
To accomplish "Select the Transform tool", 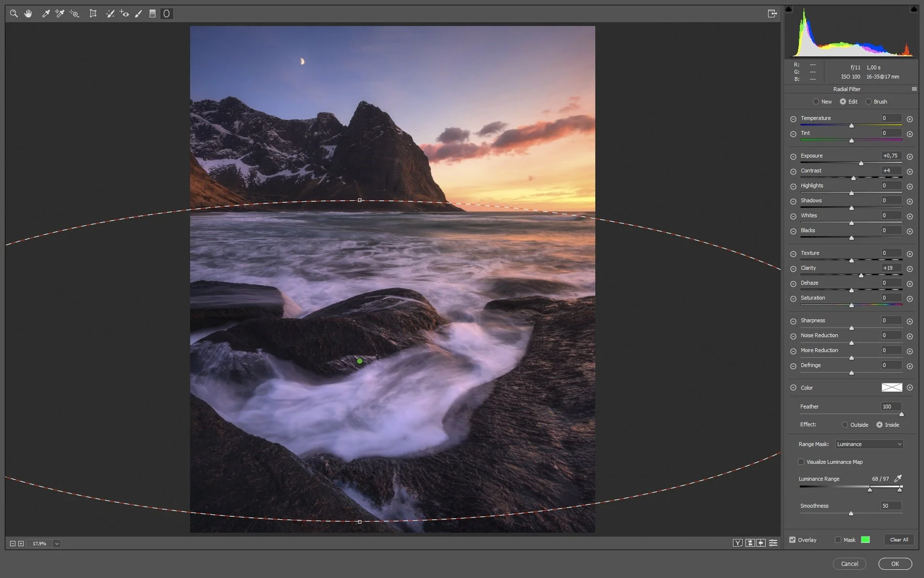I will [93, 13].
